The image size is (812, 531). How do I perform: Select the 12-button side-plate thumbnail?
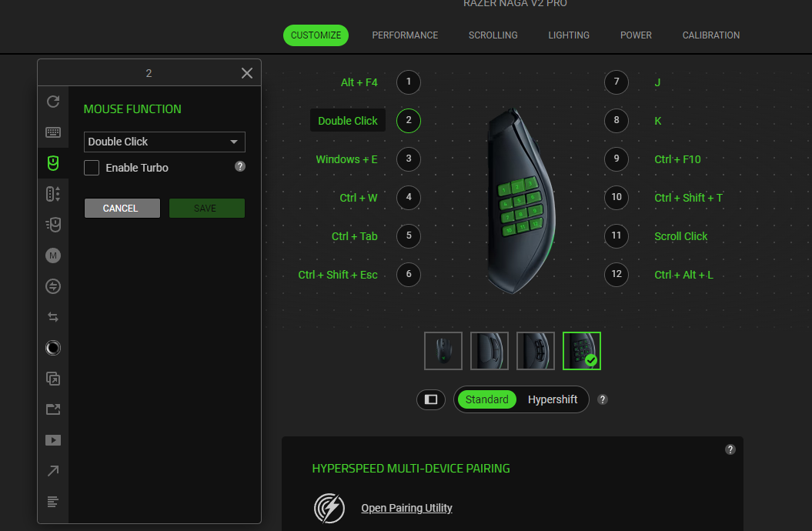click(582, 351)
